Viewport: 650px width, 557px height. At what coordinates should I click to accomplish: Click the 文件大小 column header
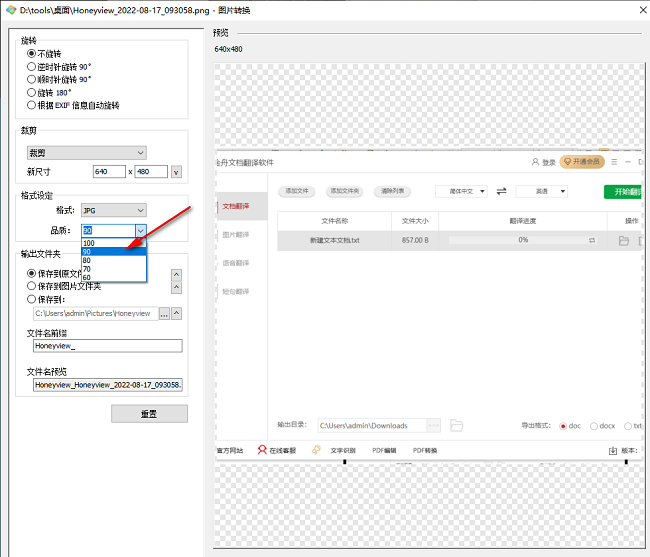point(415,221)
